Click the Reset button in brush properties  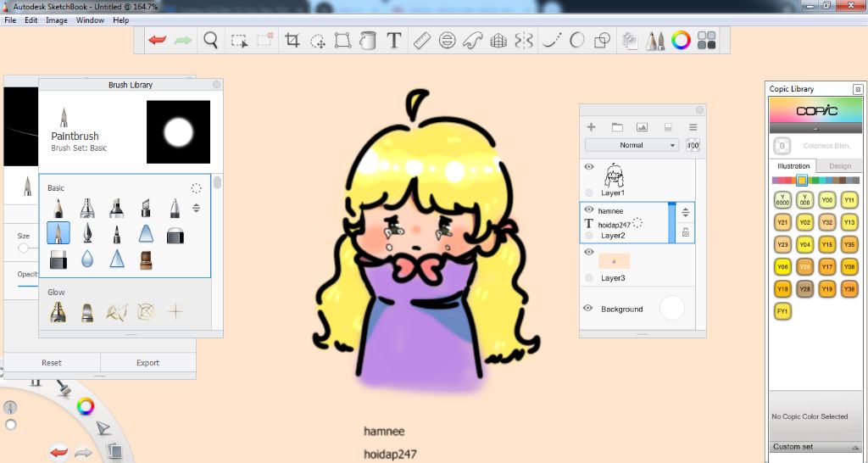52,363
